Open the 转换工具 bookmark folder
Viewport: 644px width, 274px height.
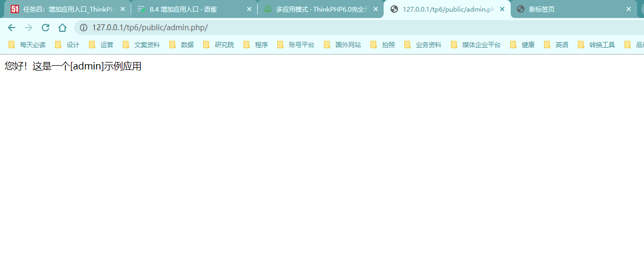(596, 45)
